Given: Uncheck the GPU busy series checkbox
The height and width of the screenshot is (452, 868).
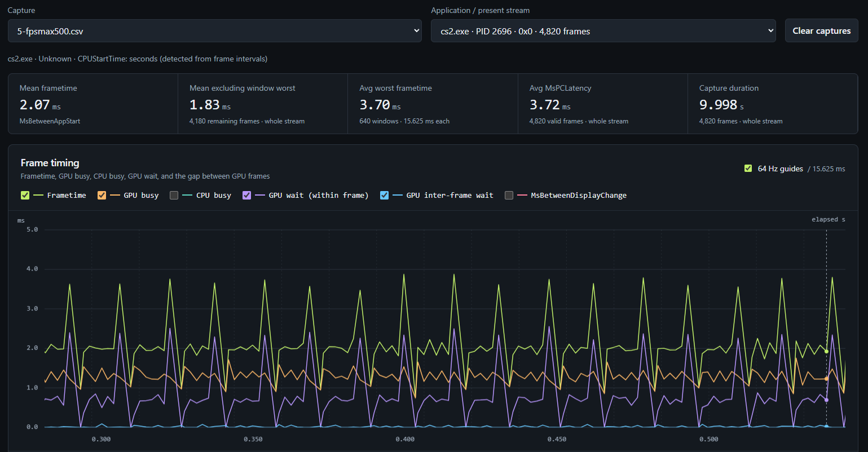Looking at the screenshot, I should [x=102, y=196].
